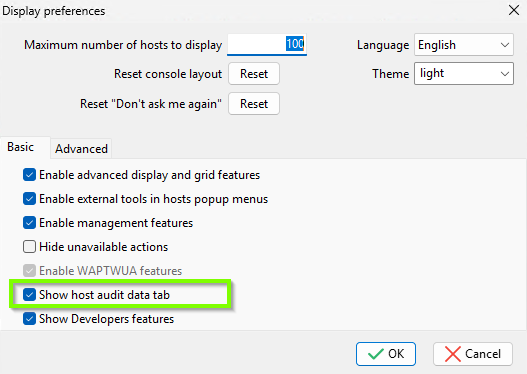Close the Display preferences dialog
Screen dimensions: 527x374
pyautogui.click(x=514, y=10)
